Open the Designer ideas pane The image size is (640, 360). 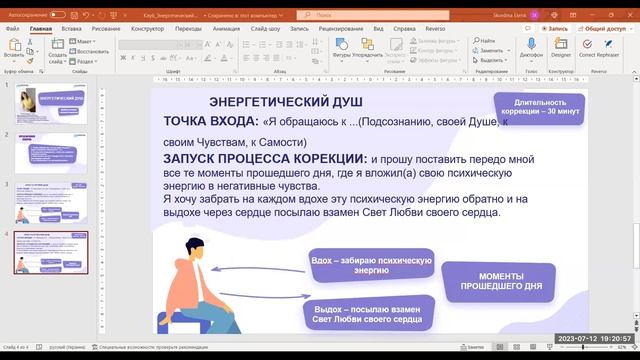click(x=561, y=47)
